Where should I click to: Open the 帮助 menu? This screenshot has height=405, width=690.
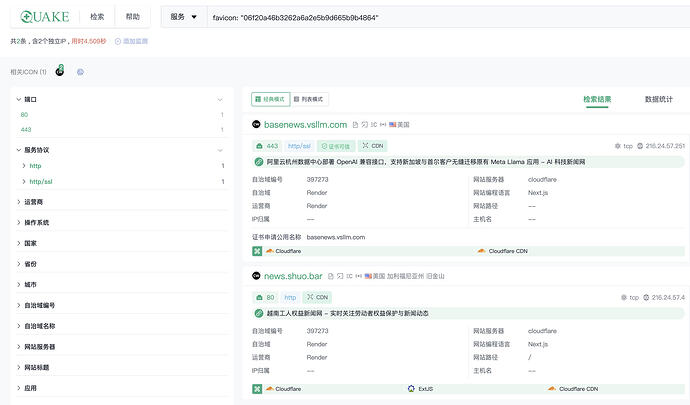(x=132, y=17)
